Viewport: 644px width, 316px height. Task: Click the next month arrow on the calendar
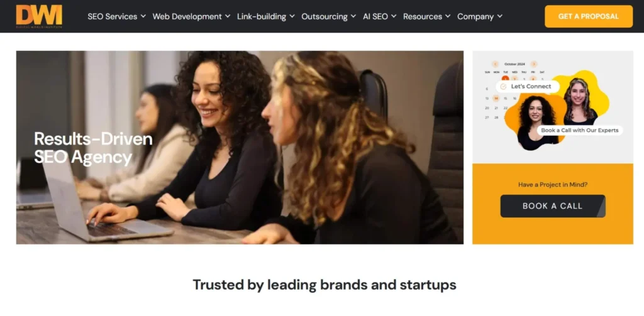(x=533, y=64)
